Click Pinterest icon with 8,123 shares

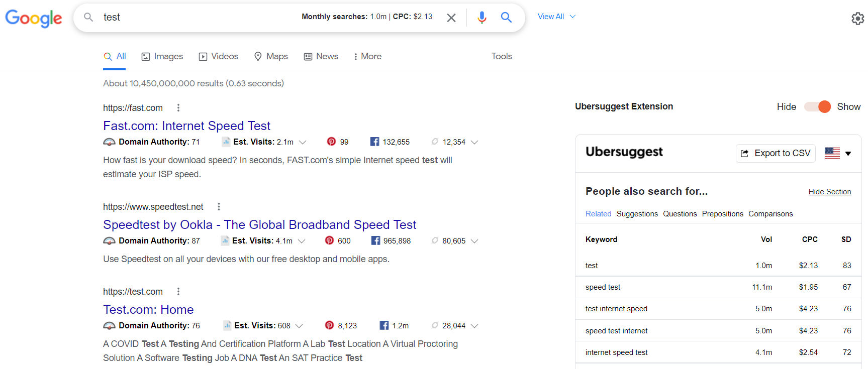coord(329,325)
